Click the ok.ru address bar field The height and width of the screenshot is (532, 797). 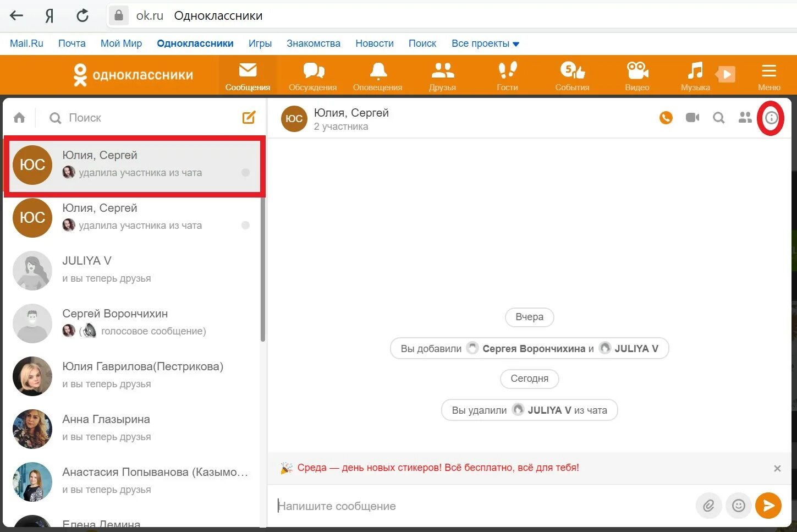(451, 15)
